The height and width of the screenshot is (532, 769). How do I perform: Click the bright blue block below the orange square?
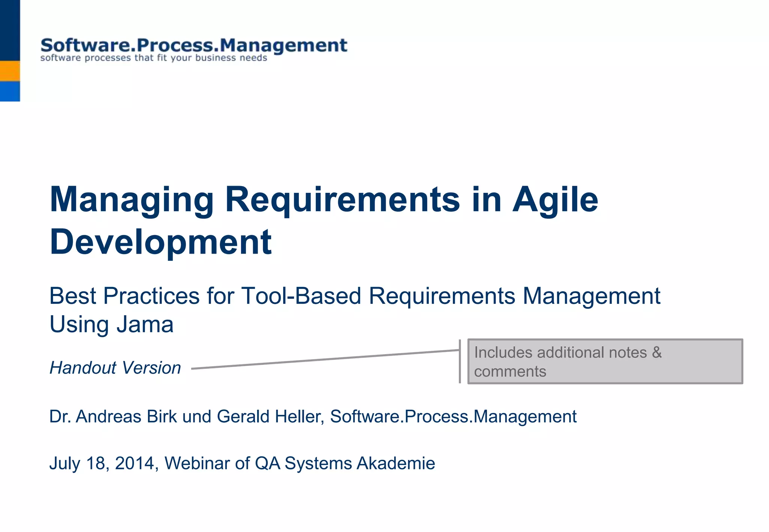pos(10,91)
